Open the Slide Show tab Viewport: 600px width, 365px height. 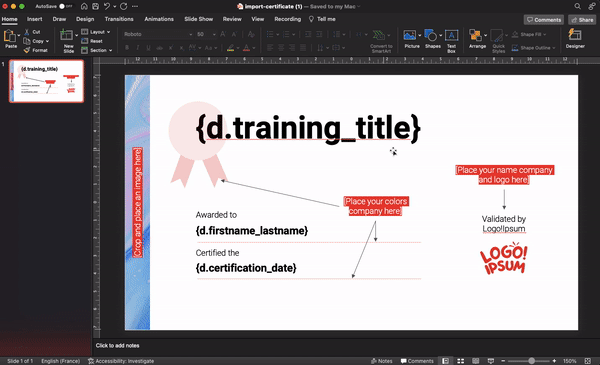(x=199, y=19)
